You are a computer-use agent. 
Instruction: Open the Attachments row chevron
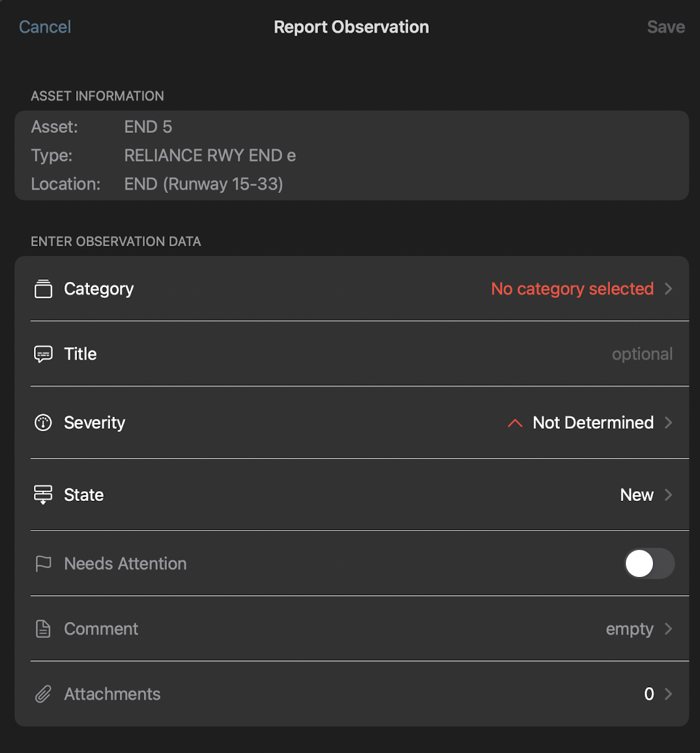[668, 694]
